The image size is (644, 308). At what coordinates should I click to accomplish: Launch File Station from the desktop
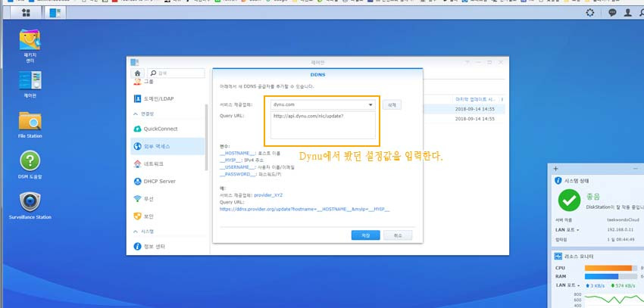point(30,121)
